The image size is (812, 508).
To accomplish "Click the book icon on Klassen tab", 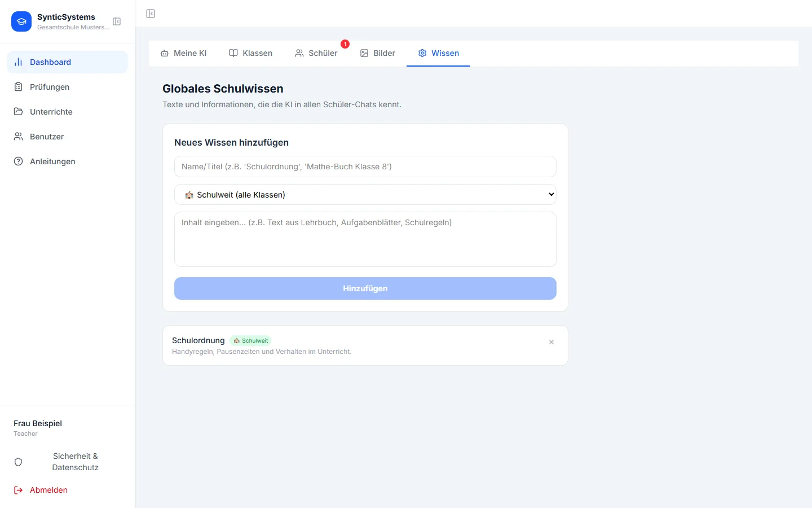I will tap(233, 53).
